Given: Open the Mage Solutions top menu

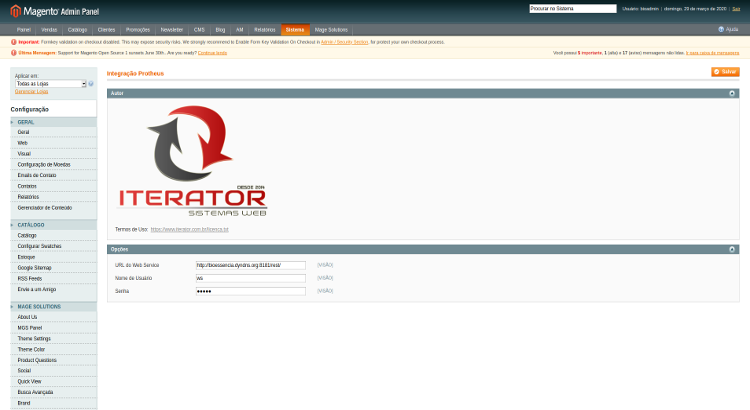Looking at the screenshot, I should (x=331, y=30).
